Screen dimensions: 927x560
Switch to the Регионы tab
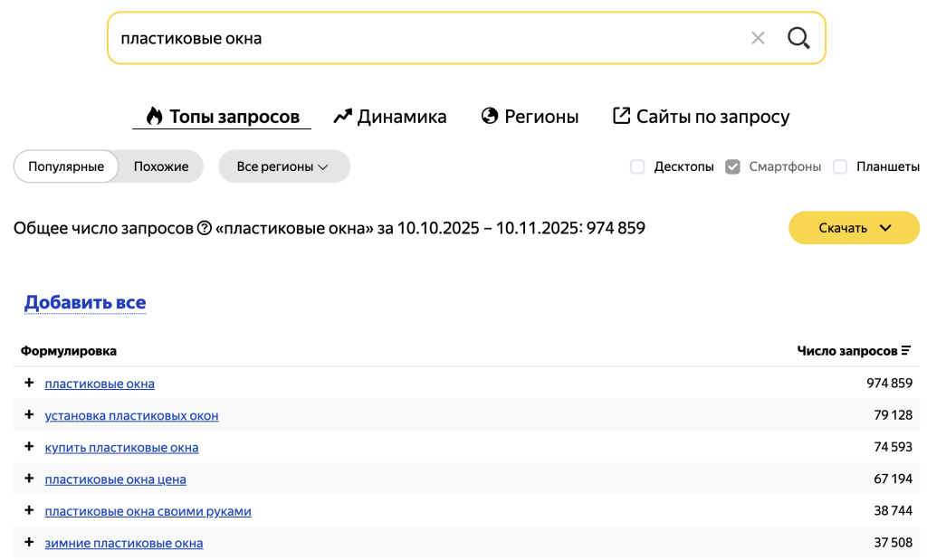click(x=530, y=117)
